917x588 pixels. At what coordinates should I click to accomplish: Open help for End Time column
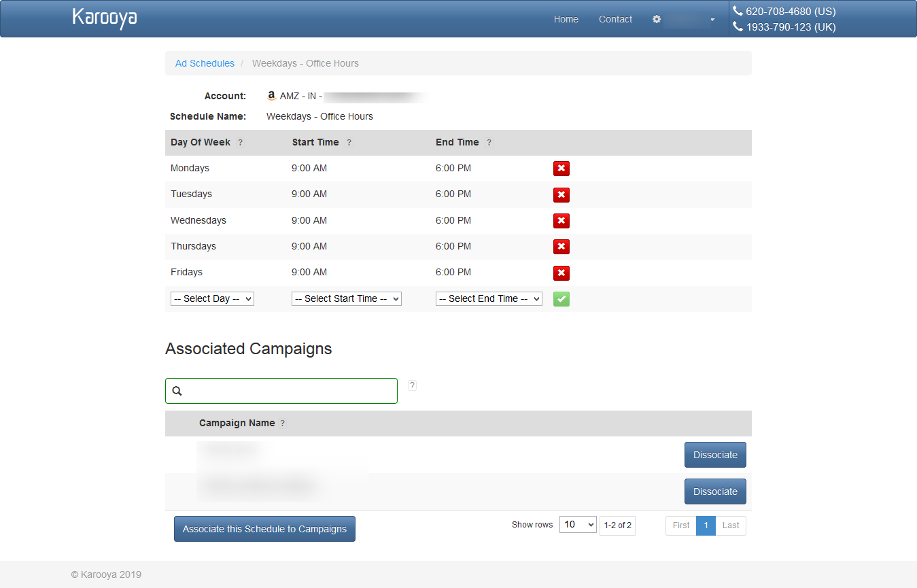[489, 143]
